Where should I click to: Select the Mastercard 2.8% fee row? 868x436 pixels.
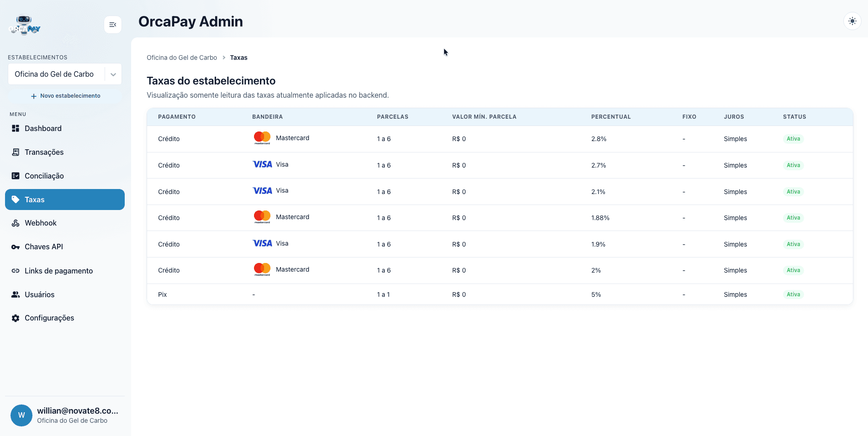[500, 139]
